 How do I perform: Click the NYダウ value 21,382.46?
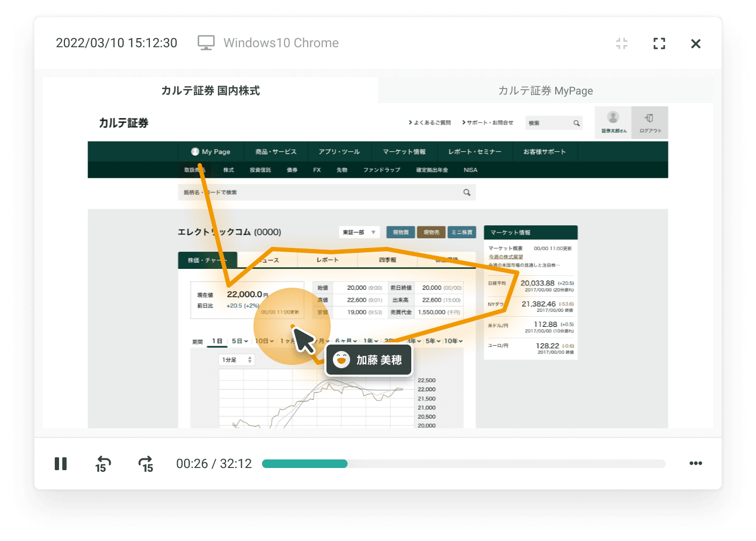539,304
